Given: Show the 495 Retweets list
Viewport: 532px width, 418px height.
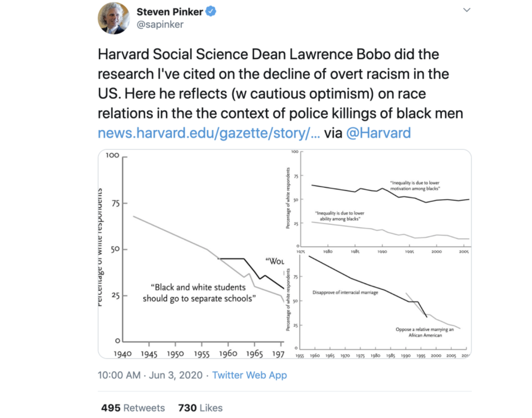Looking at the screenshot, I should pyautogui.click(x=133, y=408).
